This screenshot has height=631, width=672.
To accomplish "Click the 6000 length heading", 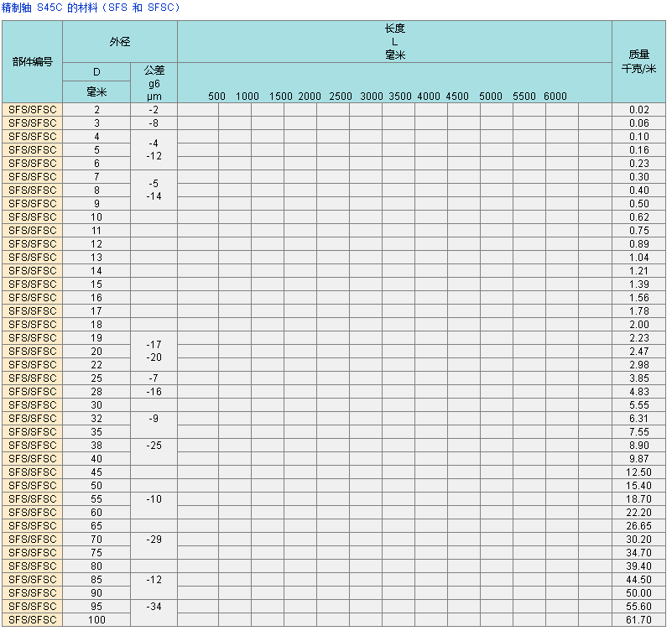I will 555,96.
